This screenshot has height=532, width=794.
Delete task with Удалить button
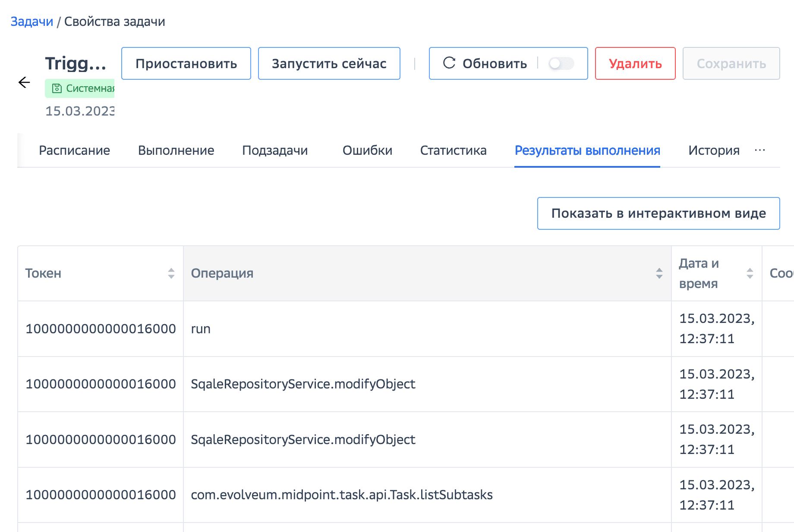tap(635, 64)
